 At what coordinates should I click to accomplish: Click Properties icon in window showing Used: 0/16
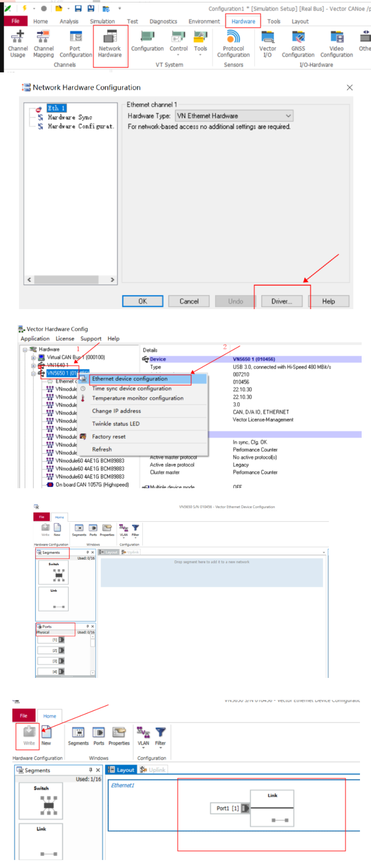click(107, 530)
